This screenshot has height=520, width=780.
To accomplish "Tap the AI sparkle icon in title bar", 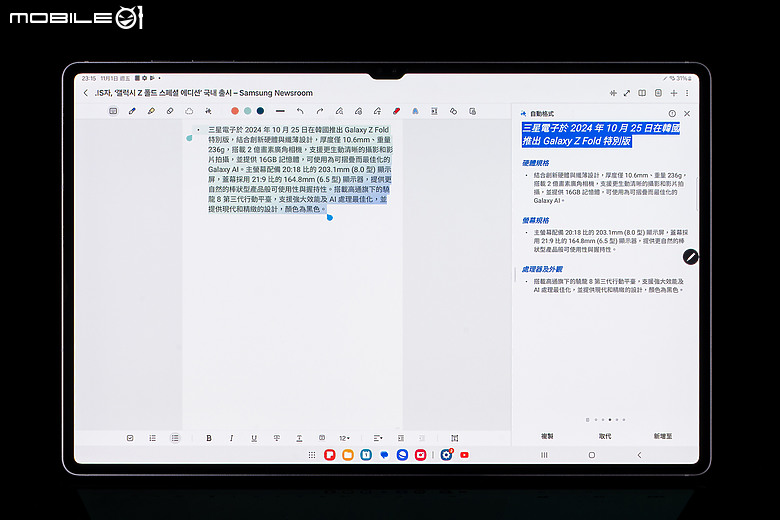I will 613,93.
